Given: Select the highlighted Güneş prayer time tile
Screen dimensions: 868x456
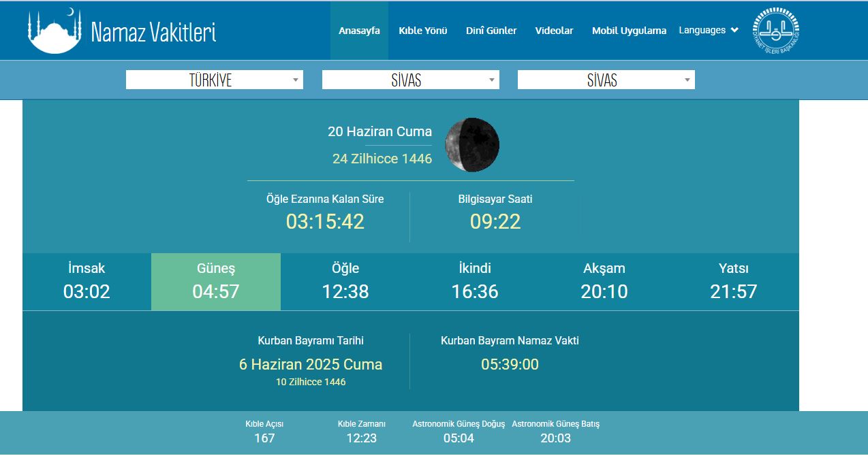Looking at the screenshot, I should pos(216,282).
